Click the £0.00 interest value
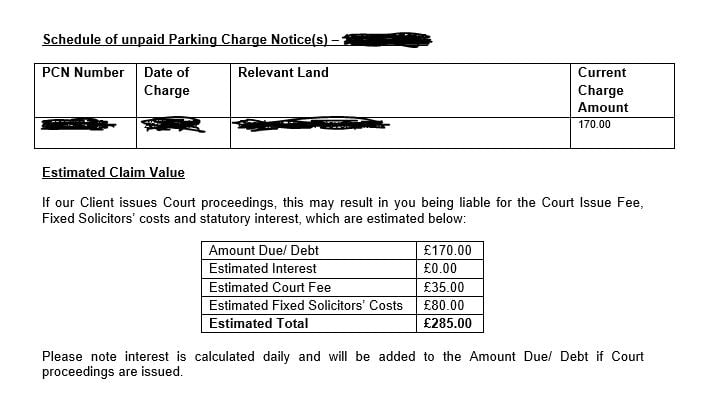 440,269
